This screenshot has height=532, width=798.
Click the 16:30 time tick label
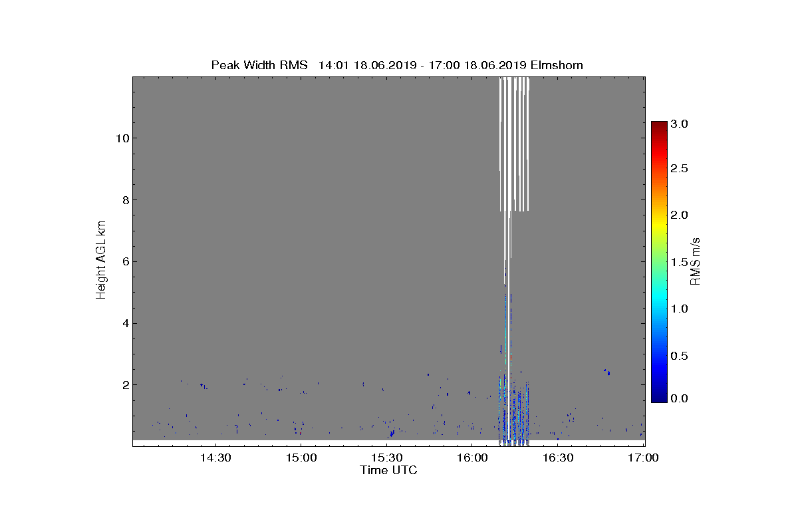[x=557, y=458]
